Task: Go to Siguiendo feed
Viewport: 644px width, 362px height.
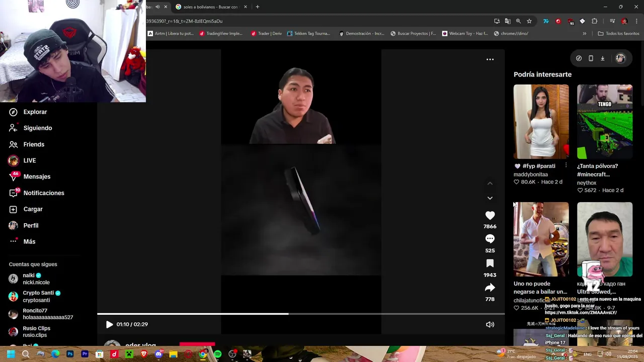Action: pyautogui.click(x=31, y=128)
